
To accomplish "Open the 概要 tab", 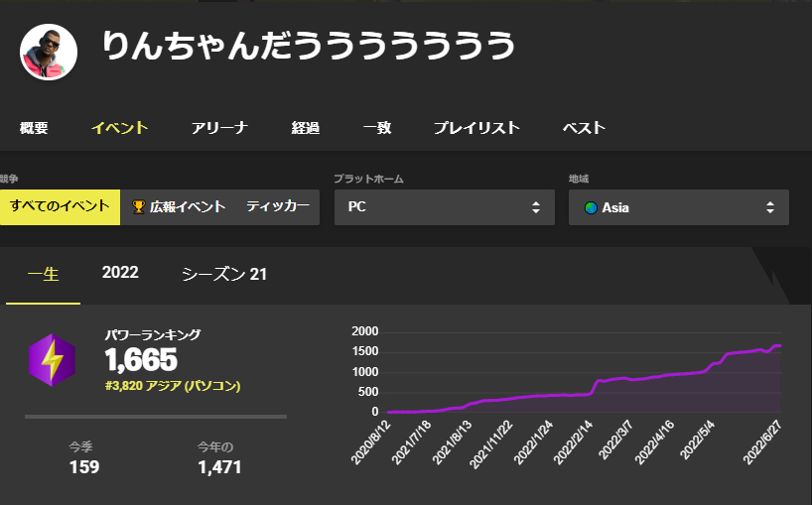I will 34,128.
